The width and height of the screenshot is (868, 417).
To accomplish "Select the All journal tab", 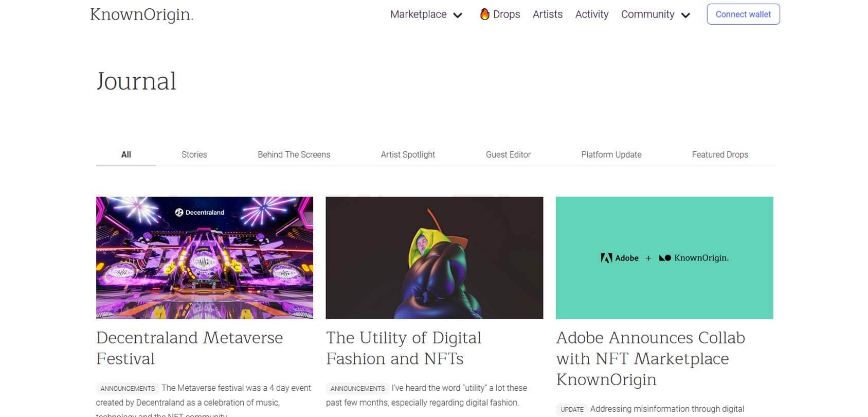I will pyautogui.click(x=126, y=154).
